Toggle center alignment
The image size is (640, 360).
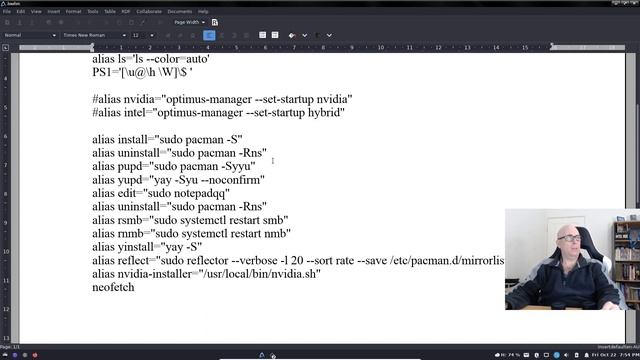coord(222,36)
